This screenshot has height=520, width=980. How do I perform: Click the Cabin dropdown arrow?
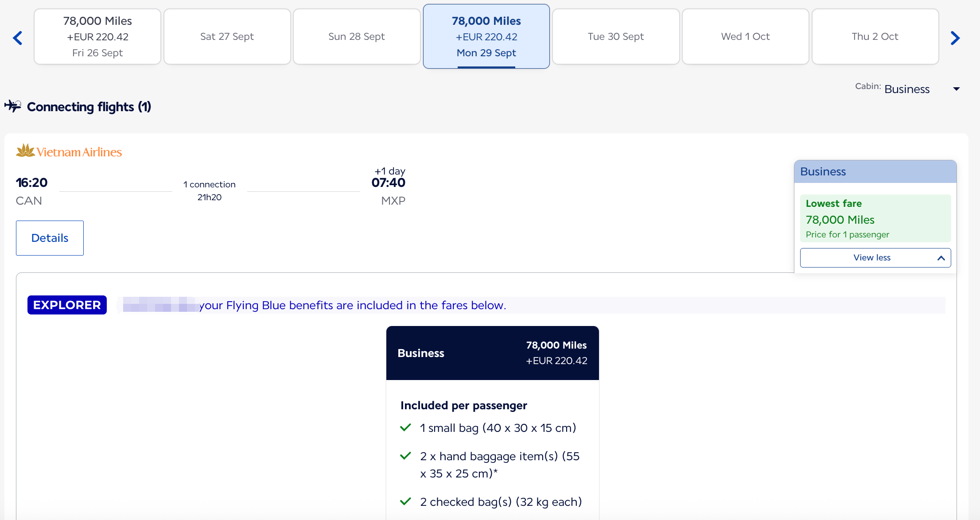click(x=957, y=89)
